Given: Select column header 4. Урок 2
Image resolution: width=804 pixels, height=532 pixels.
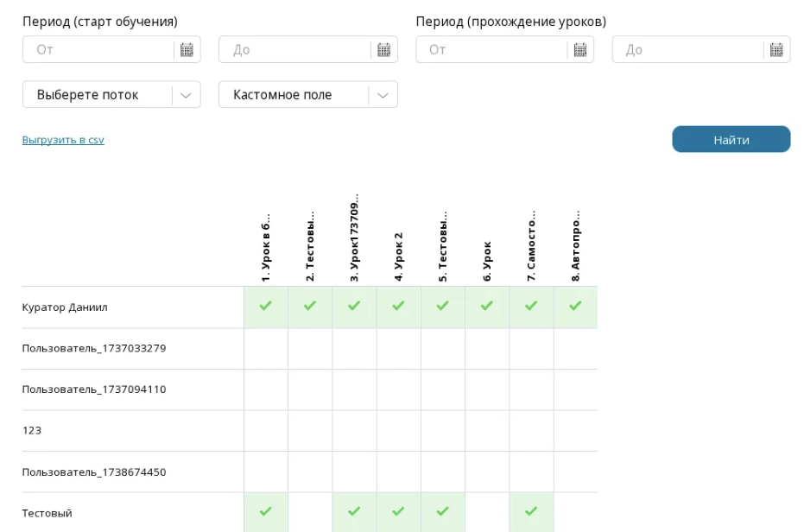Looking at the screenshot, I should click(398, 256).
